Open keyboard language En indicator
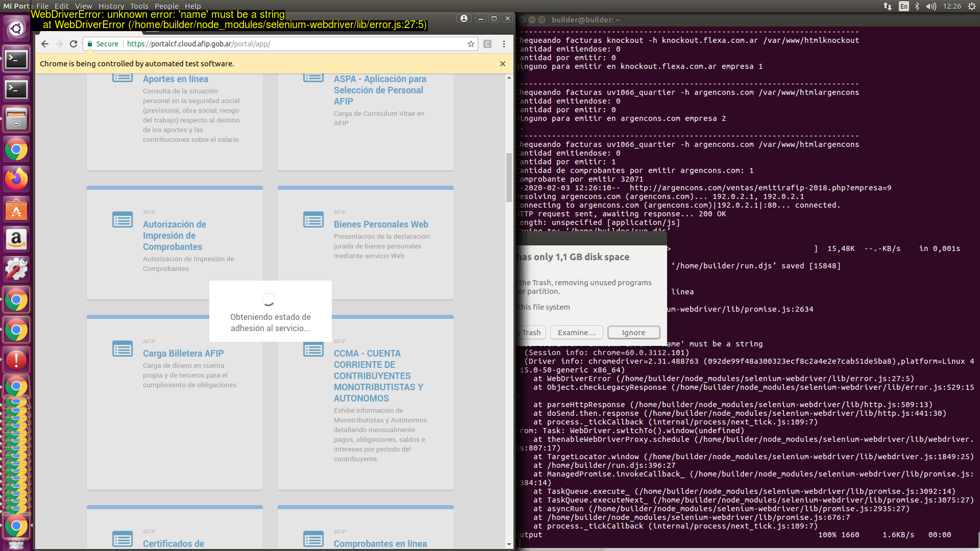This screenshot has width=980, height=551. 903,6
